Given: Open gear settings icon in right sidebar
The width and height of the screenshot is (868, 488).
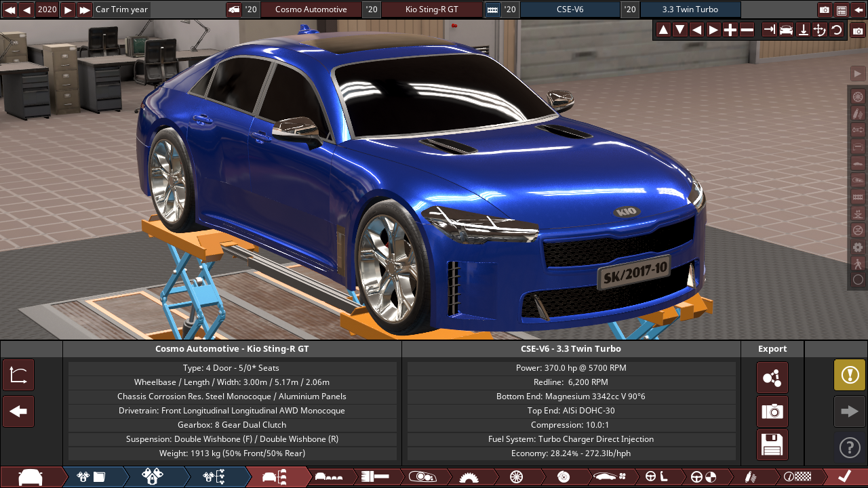Looking at the screenshot, I should pos(858,247).
